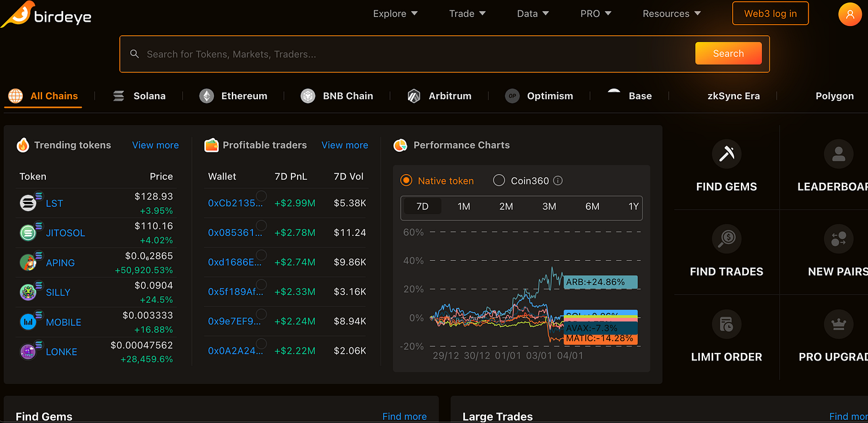Click the orange Search button

point(728,53)
